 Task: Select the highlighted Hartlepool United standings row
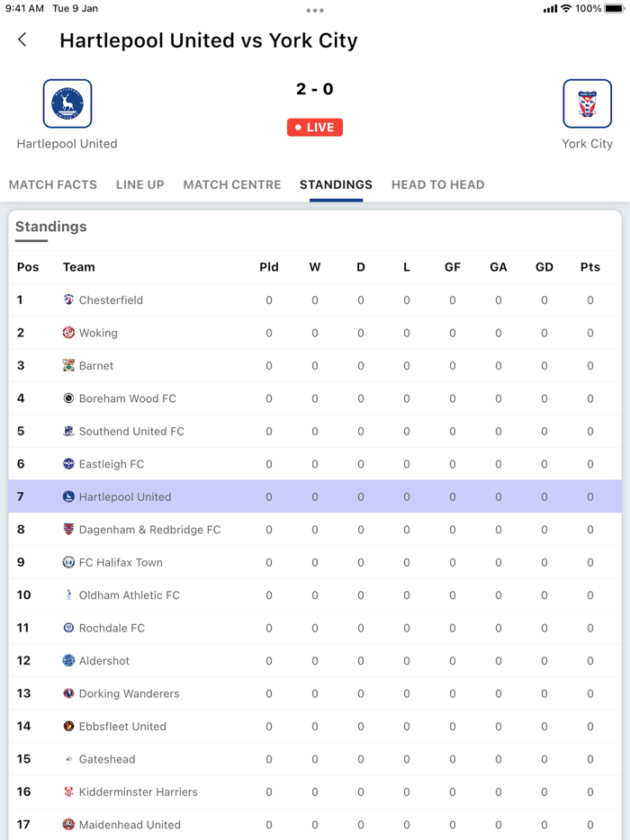click(315, 496)
